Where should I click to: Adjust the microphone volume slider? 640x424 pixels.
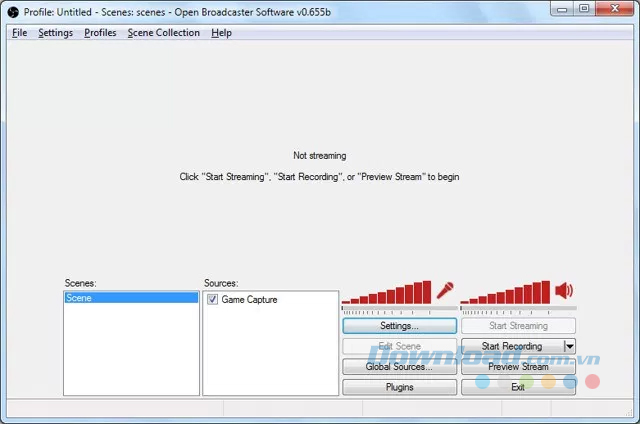(386, 292)
